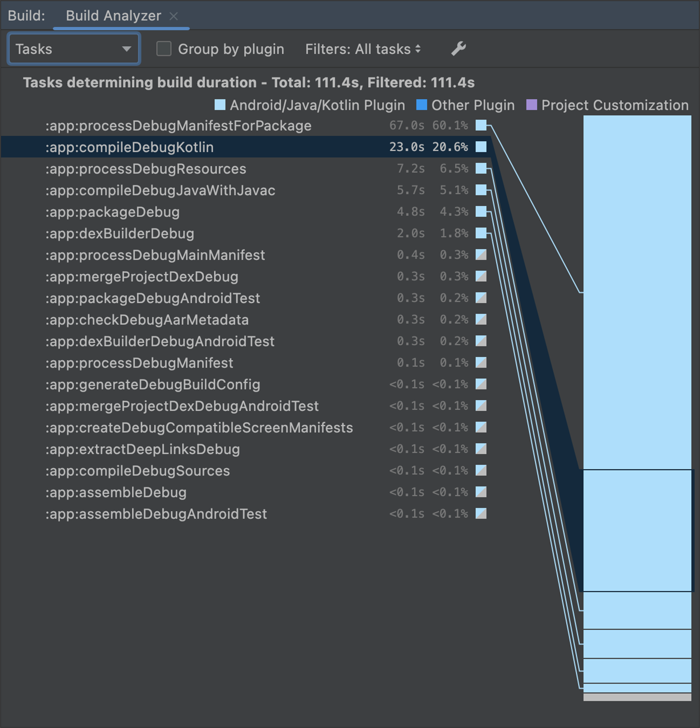Click the task icon beside dexBuilderDebug
This screenshot has width=700, height=728.
tap(481, 233)
